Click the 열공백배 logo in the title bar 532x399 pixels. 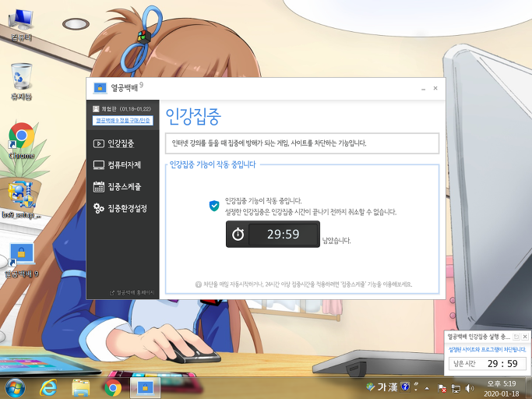tap(100, 88)
